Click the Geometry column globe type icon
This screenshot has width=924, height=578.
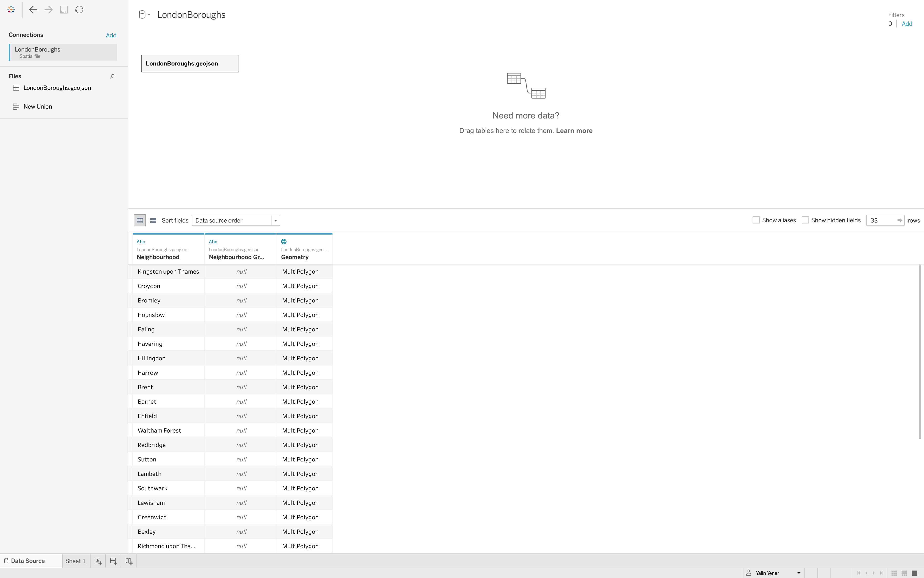click(x=284, y=242)
